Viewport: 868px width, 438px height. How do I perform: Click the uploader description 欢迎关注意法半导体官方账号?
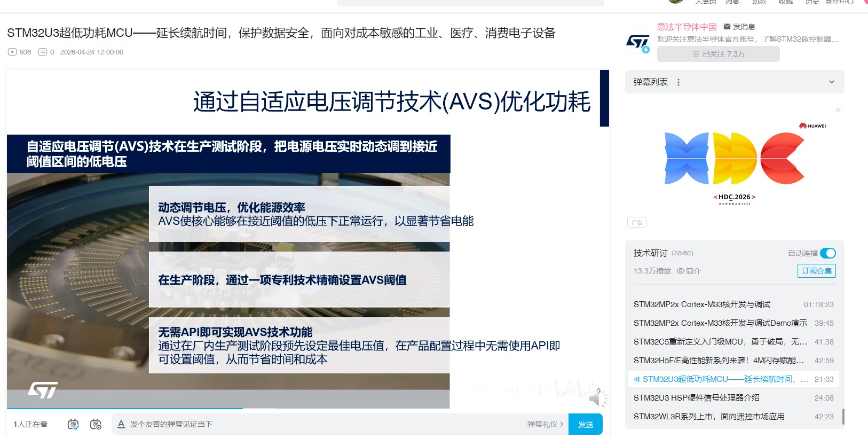(x=748, y=39)
